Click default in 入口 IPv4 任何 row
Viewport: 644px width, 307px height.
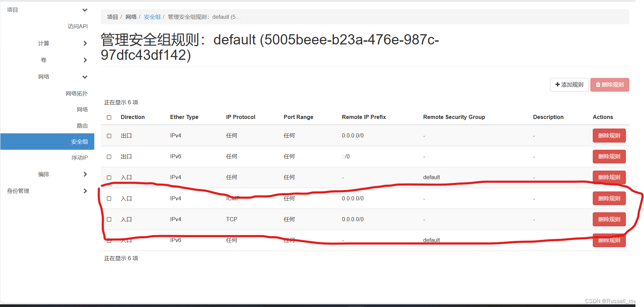click(431, 177)
